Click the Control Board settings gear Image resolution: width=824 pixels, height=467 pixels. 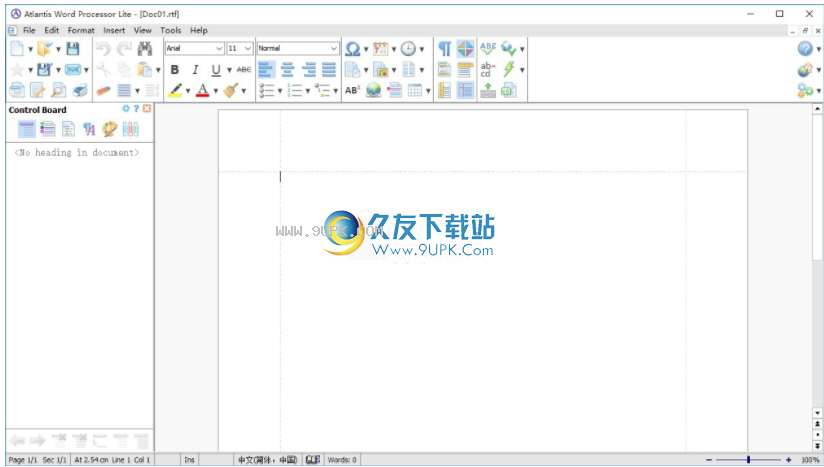pos(126,108)
